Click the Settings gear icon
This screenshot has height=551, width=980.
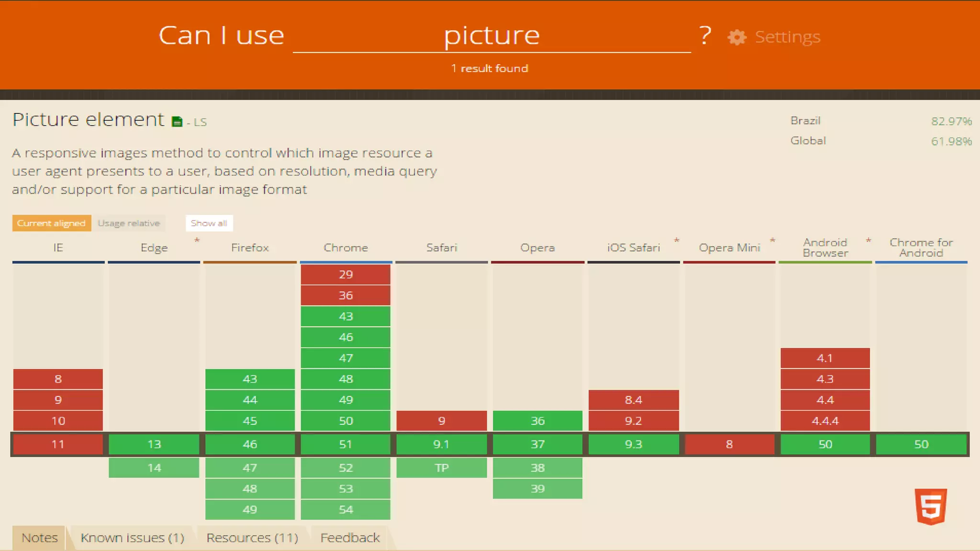(737, 37)
